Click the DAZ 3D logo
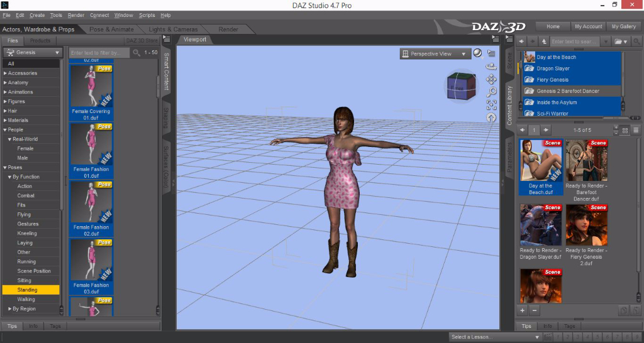 click(x=499, y=26)
